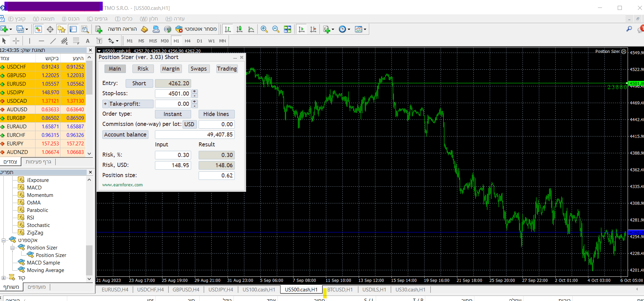644x301 pixels.
Task: Collapse the Position Sizer tree node
Action: pyautogui.click(x=12, y=248)
